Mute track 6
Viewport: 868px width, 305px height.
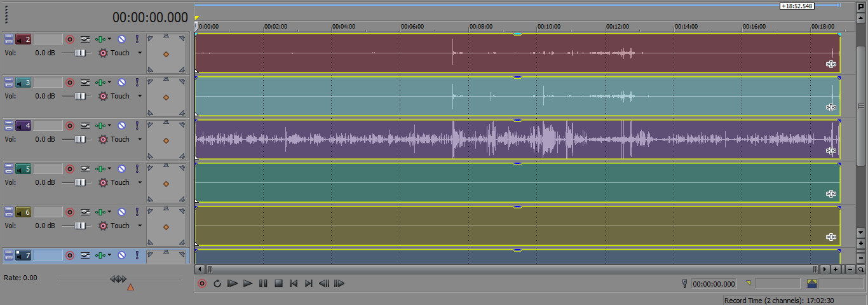pyautogui.click(x=121, y=212)
